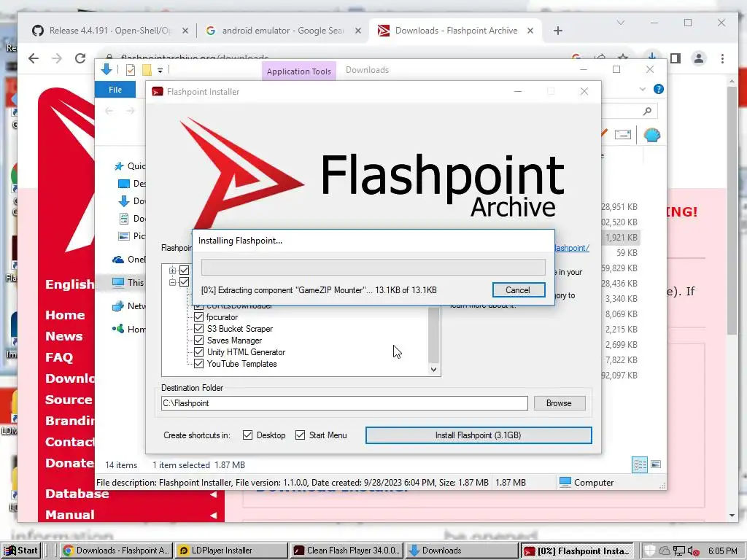
Task: Open the quick access toolbar dropdown
Action: pyautogui.click(x=160, y=71)
